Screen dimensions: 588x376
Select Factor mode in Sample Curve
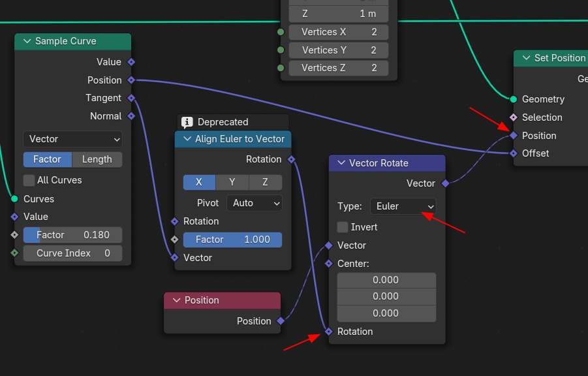[x=47, y=159]
